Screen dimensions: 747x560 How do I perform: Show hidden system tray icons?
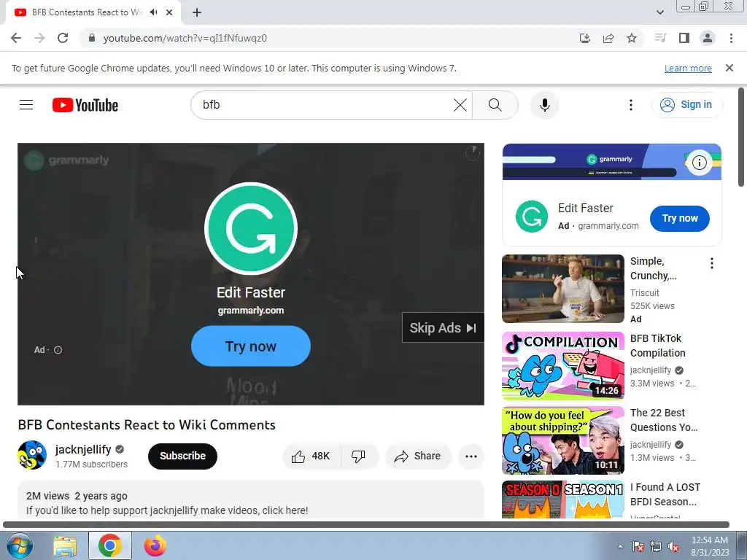(x=620, y=546)
